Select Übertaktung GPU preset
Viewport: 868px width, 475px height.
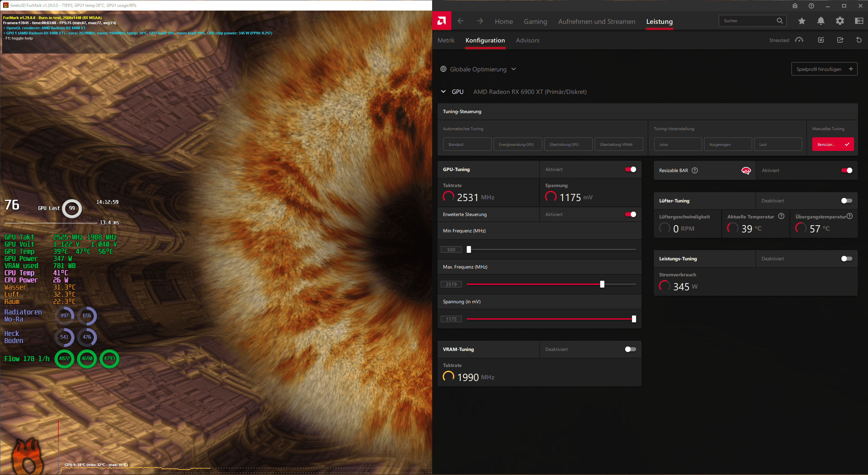coord(568,144)
